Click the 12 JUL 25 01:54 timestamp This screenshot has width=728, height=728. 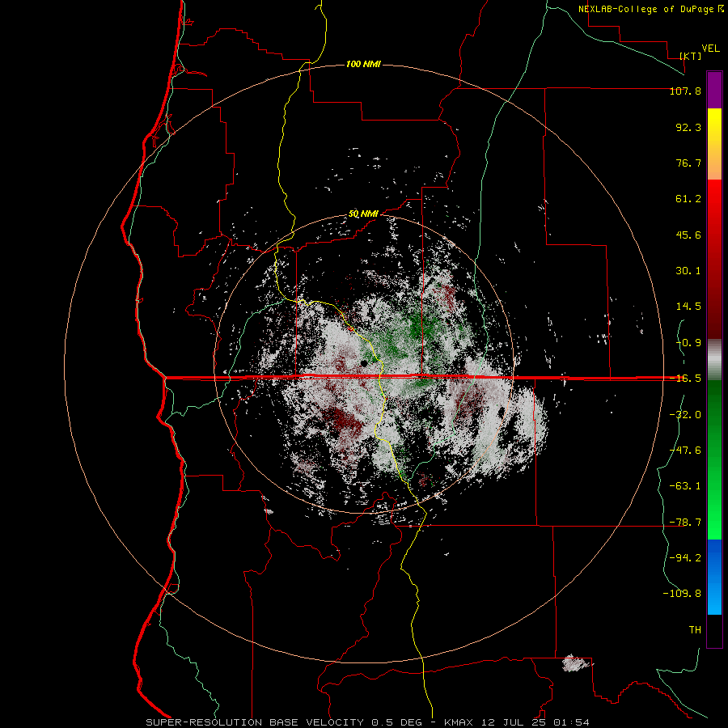tap(535, 722)
